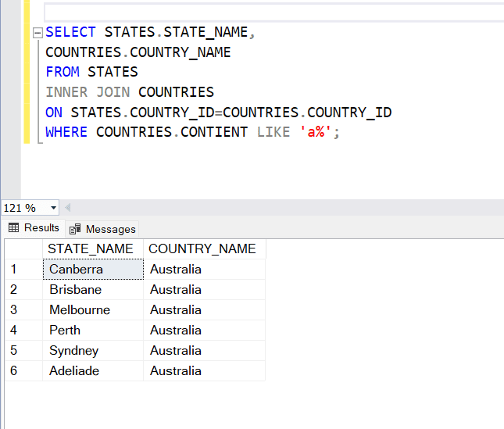504x429 pixels.
Task: Select the COUNTRY_NAME column header
Action: click(205, 248)
